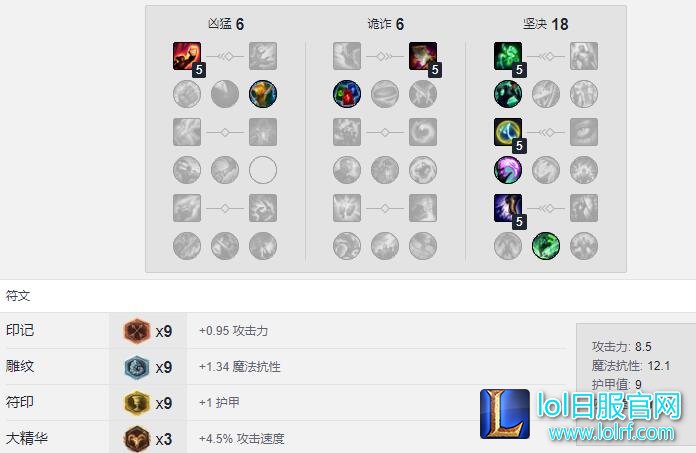This screenshot has height=453, width=696.
Task: Click the blue-yellow orb Resolve mastery
Action: 508,132
